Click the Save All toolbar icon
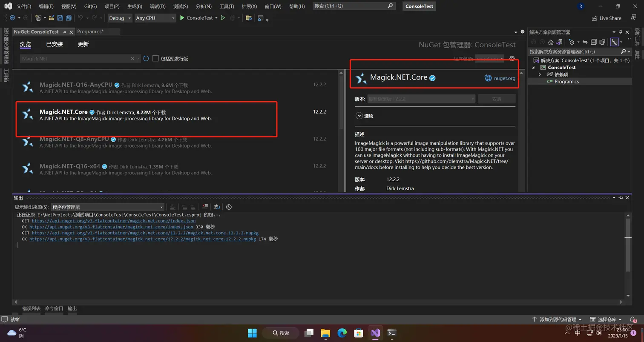This screenshot has width=644, height=342. (68, 18)
